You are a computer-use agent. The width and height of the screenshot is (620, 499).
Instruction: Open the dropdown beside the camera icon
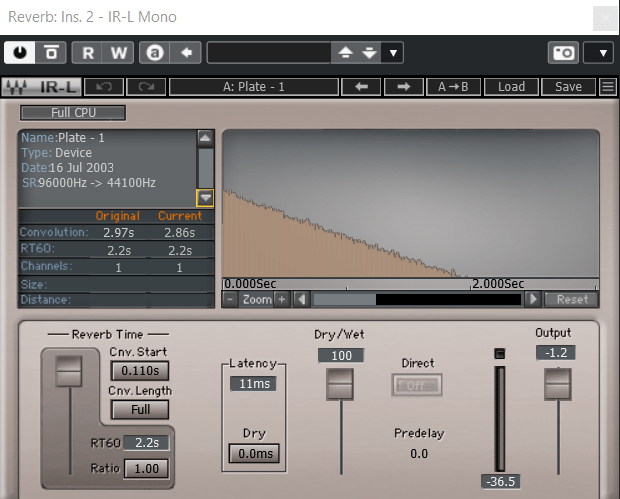click(x=603, y=52)
